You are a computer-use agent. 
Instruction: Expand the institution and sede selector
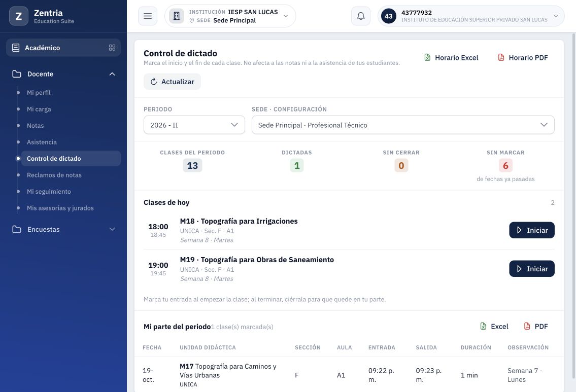click(x=230, y=16)
